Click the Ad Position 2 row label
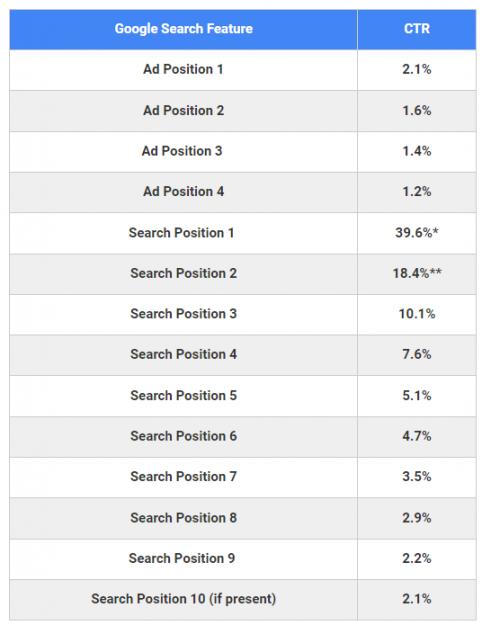Image resolution: width=482 pixels, height=625 pixels. pyautogui.click(x=183, y=110)
